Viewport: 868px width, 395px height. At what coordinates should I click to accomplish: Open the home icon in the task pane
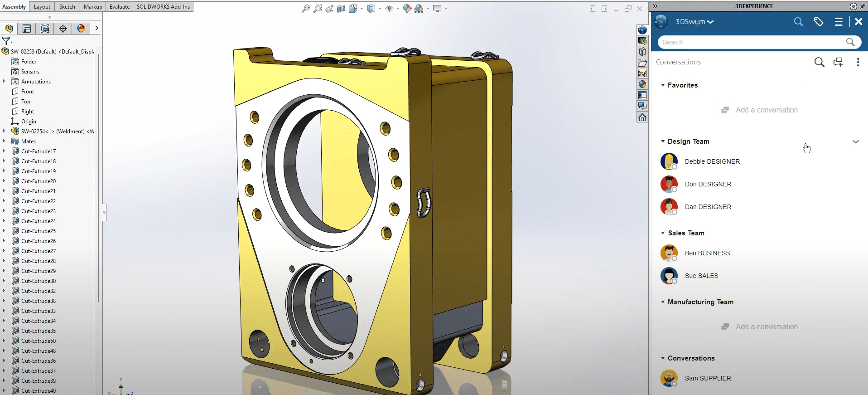pos(642,117)
